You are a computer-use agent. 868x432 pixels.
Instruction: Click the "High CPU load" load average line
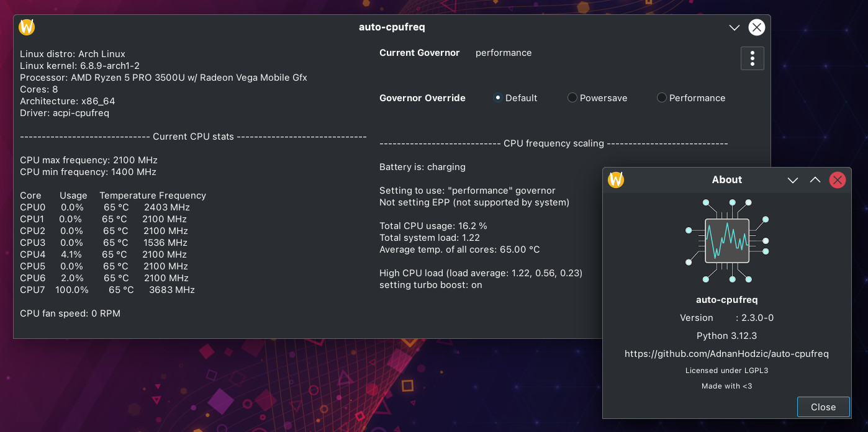[481, 273]
